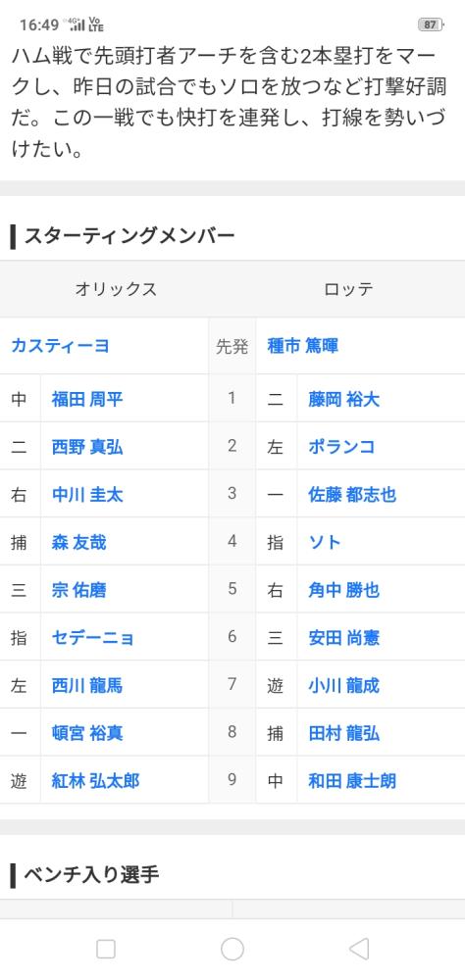Select 宗 佑磨 player link
Image resolution: width=465 pixels, height=980 pixels.
(x=78, y=590)
